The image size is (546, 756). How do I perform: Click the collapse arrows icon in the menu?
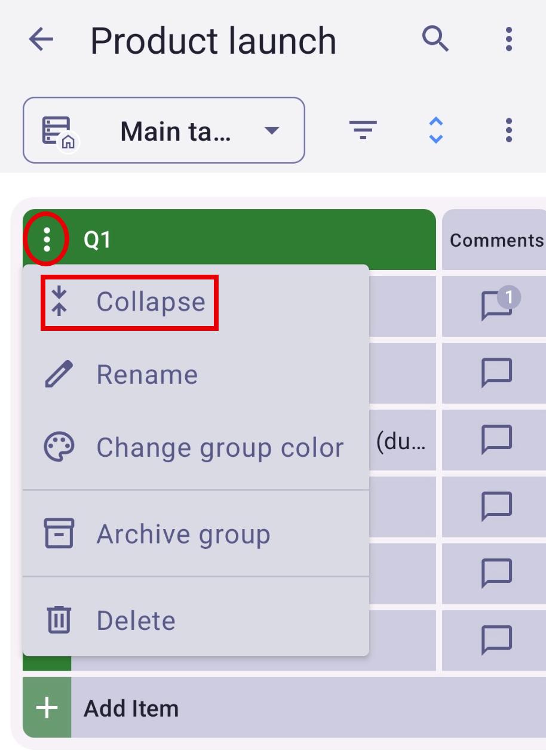(x=60, y=301)
